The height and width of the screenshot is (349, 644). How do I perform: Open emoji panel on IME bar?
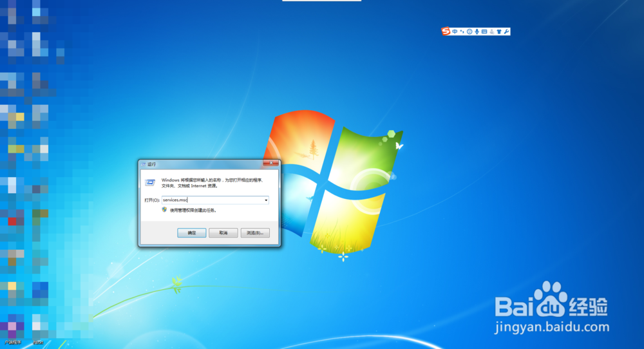click(469, 32)
